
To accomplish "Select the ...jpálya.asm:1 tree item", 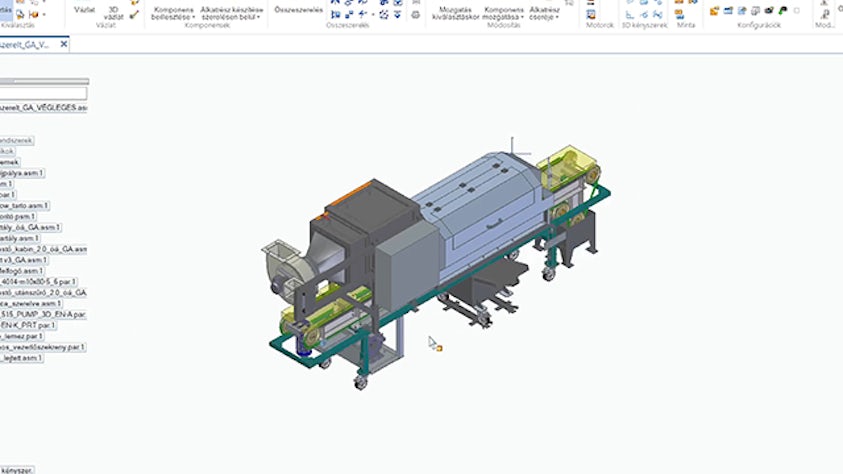I will (22, 173).
